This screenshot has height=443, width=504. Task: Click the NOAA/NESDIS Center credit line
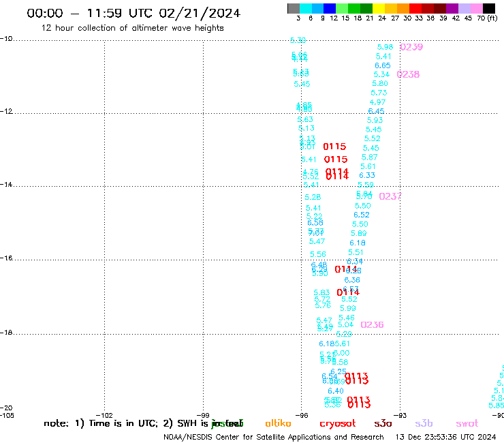pos(274,438)
